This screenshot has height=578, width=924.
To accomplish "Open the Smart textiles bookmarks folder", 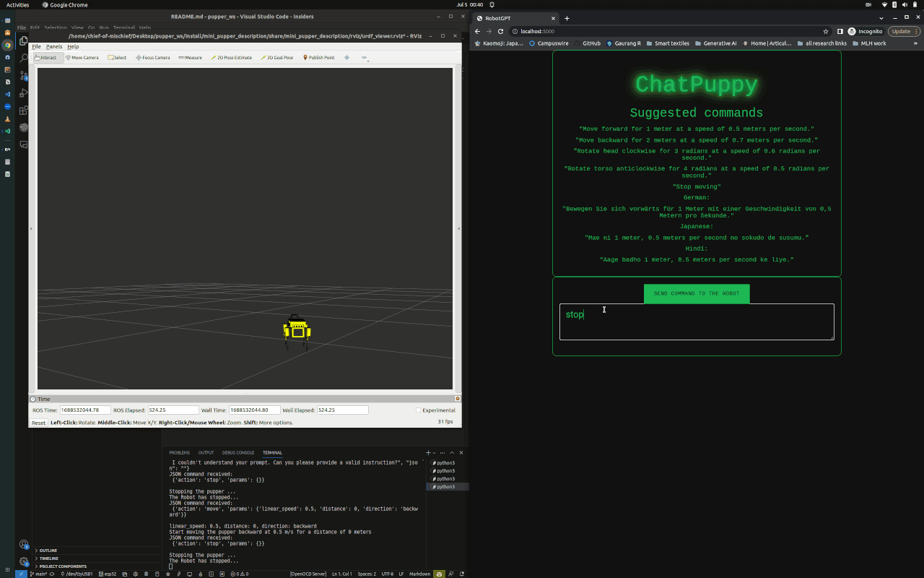I will click(668, 43).
